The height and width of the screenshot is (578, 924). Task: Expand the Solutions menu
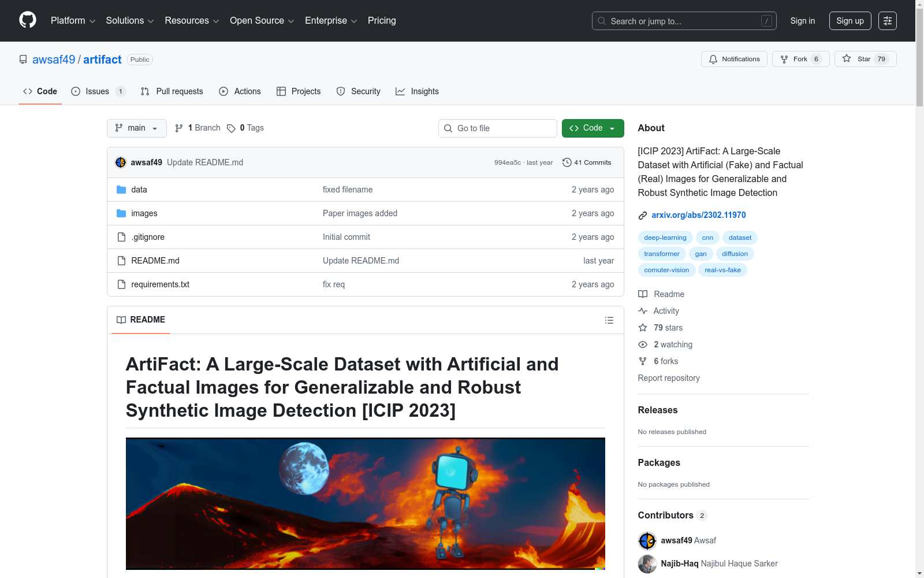[x=130, y=21]
